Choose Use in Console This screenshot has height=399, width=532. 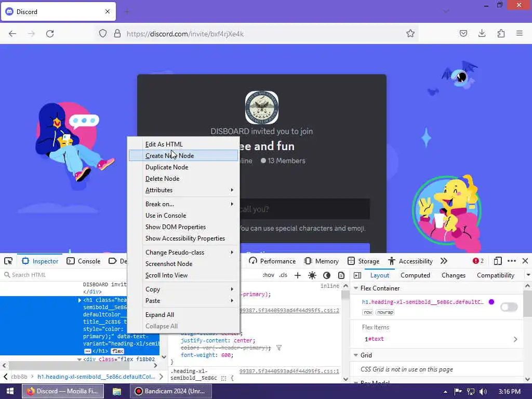[x=183, y=216]
